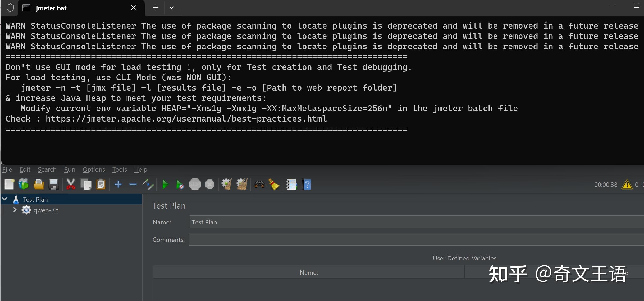Click the Search binoculars icon
Screen dimensions: 644x301
[x=259, y=185]
